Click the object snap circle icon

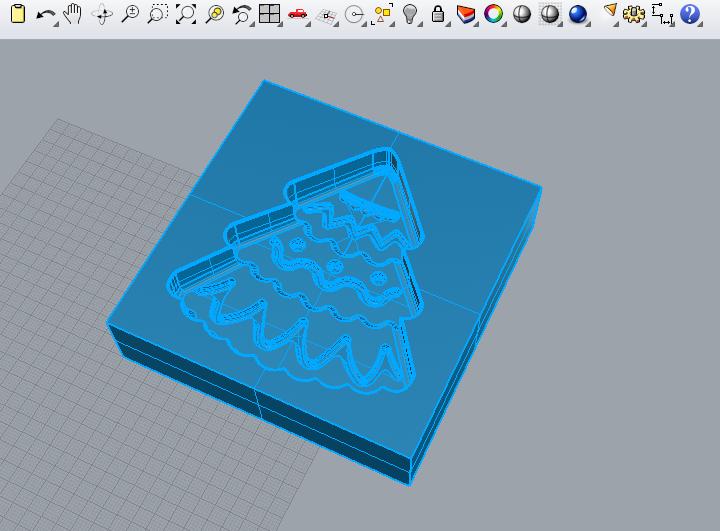(x=354, y=15)
